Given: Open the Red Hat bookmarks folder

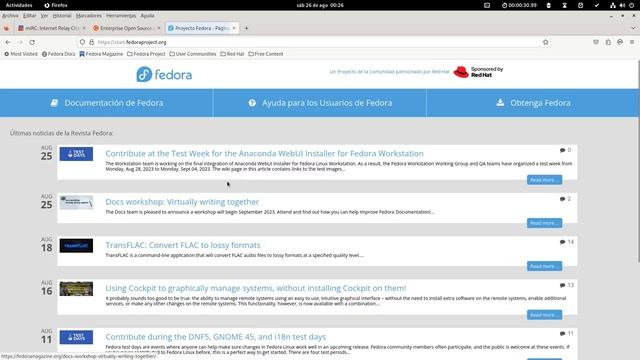Looking at the screenshot, I should click(x=232, y=54).
